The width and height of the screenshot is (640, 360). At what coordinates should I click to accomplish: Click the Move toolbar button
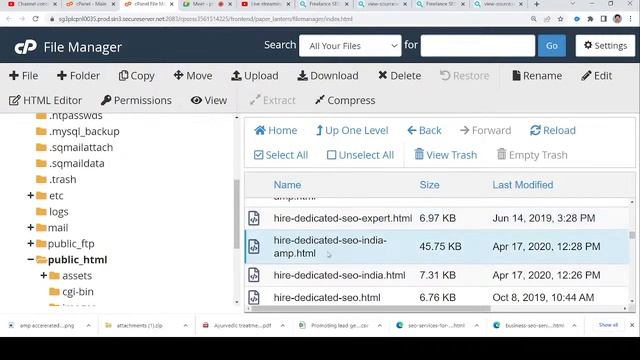pos(193,76)
